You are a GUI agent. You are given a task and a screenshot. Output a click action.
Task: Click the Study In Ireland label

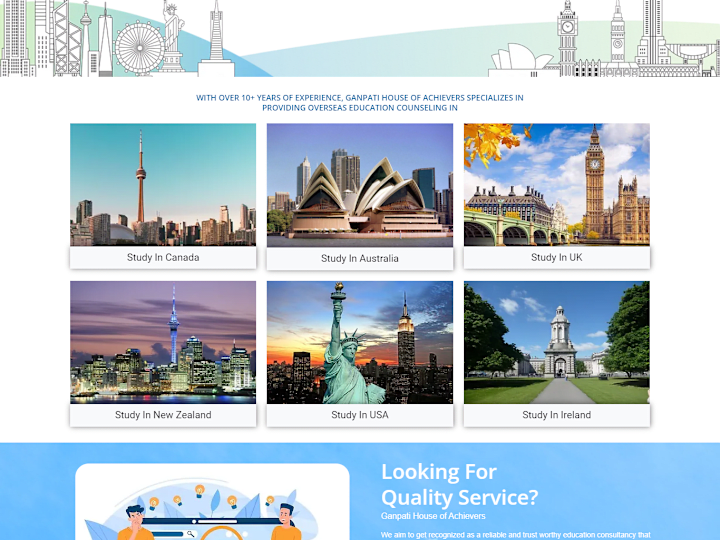click(557, 415)
